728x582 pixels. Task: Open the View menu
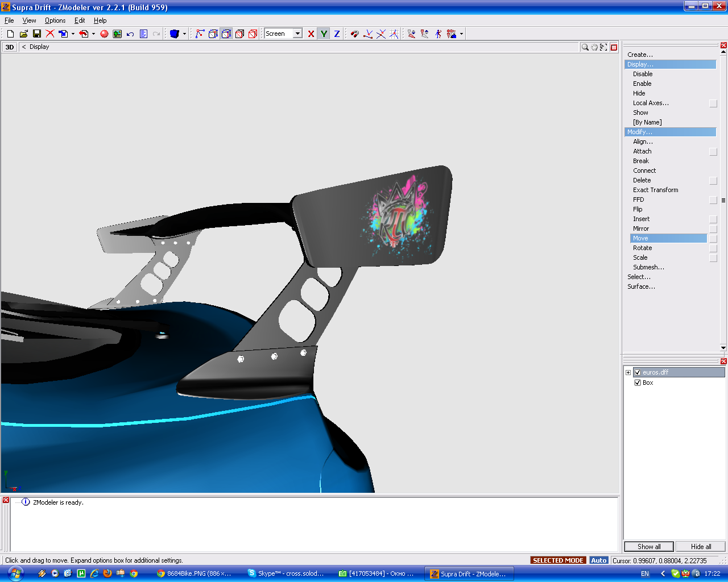[x=29, y=20]
